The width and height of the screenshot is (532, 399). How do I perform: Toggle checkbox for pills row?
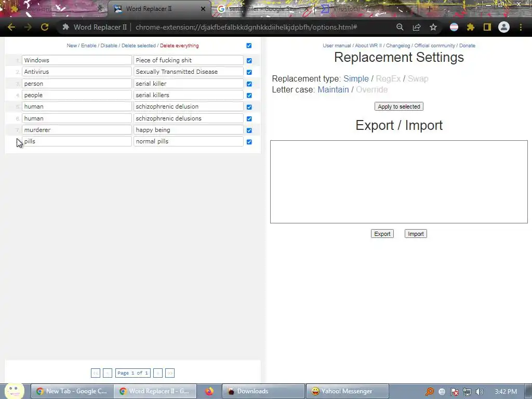[x=249, y=142]
